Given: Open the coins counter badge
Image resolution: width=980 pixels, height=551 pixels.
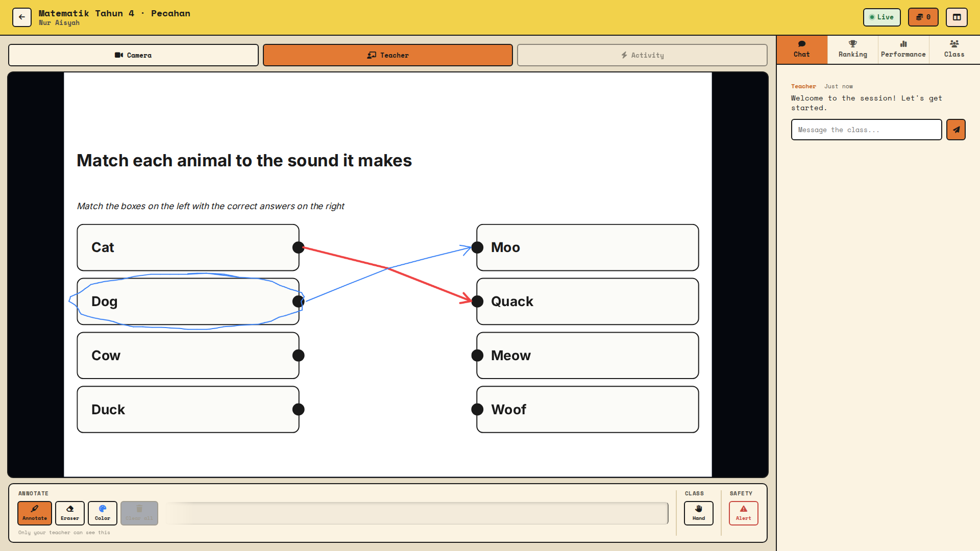Looking at the screenshot, I should coord(923,17).
